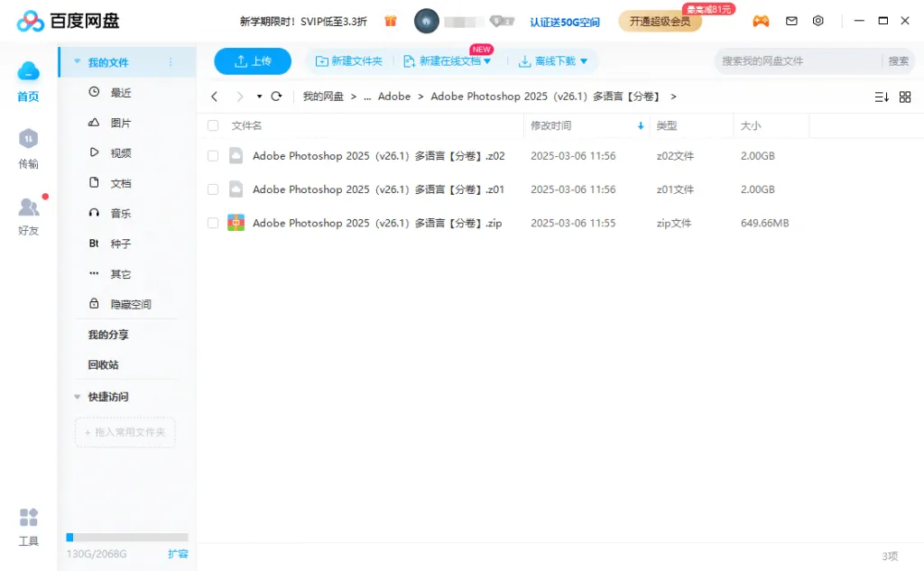Focus the 搜索我的网盘文件 search field

coord(799,60)
